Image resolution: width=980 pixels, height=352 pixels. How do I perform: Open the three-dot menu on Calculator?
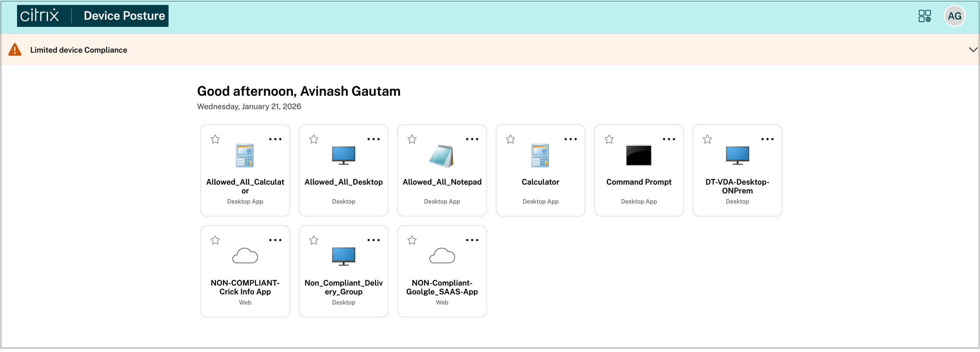pyautogui.click(x=570, y=139)
